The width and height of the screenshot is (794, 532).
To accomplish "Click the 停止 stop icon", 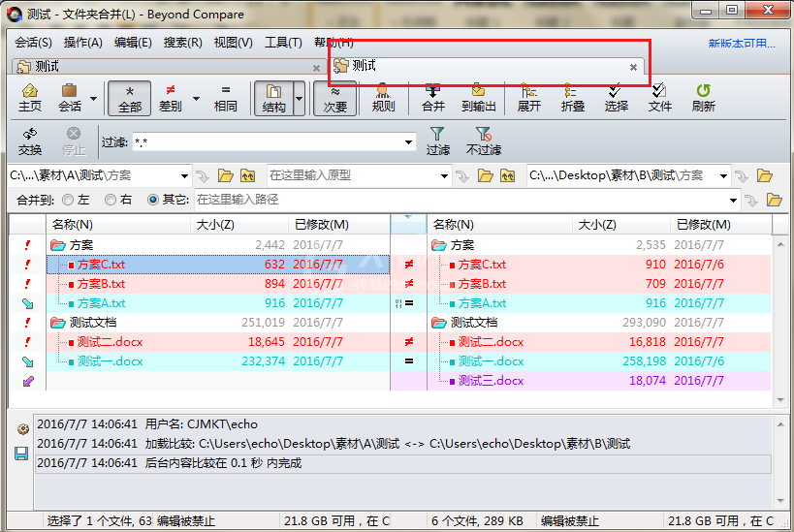I will click(x=74, y=141).
